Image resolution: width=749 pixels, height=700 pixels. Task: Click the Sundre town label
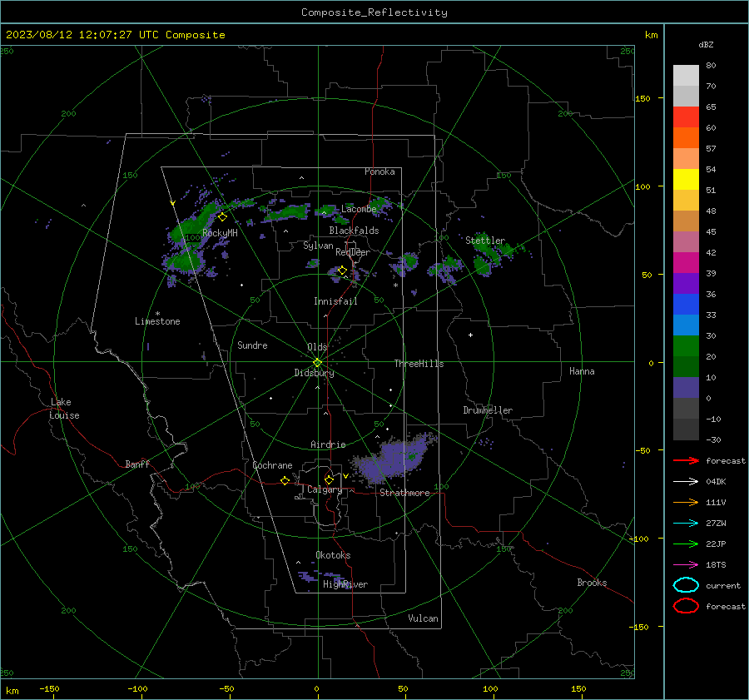tap(252, 345)
